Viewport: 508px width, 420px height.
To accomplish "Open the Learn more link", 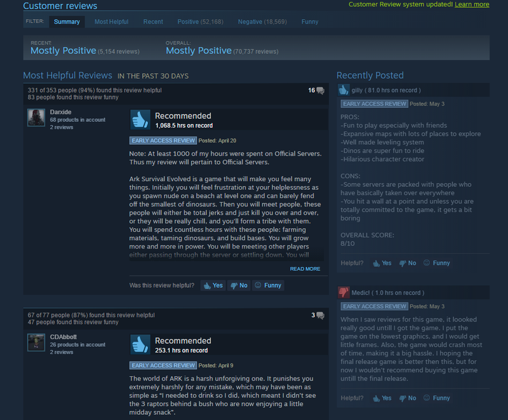I will (x=472, y=4).
